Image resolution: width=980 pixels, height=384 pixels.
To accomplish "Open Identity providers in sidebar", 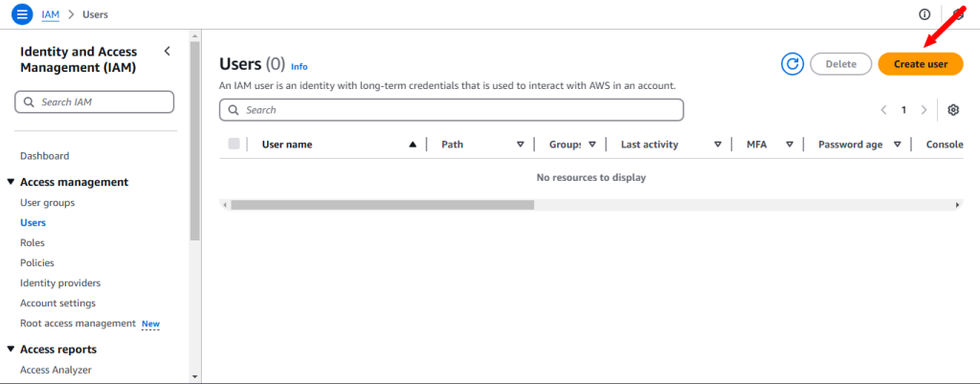I will tap(60, 282).
